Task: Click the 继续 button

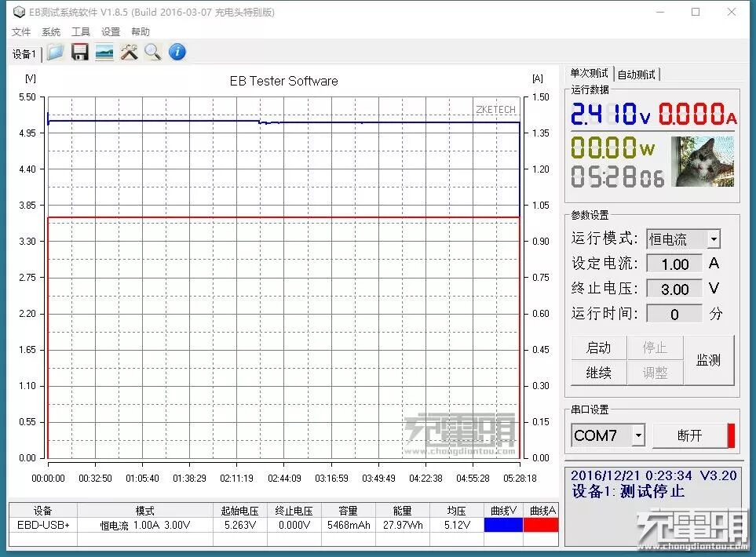Action: point(598,373)
